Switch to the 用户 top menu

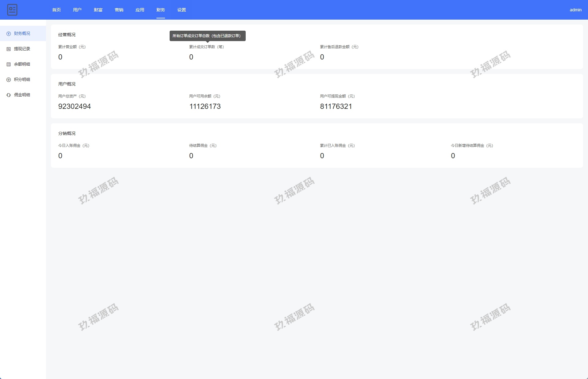pyautogui.click(x=77, y=10)
